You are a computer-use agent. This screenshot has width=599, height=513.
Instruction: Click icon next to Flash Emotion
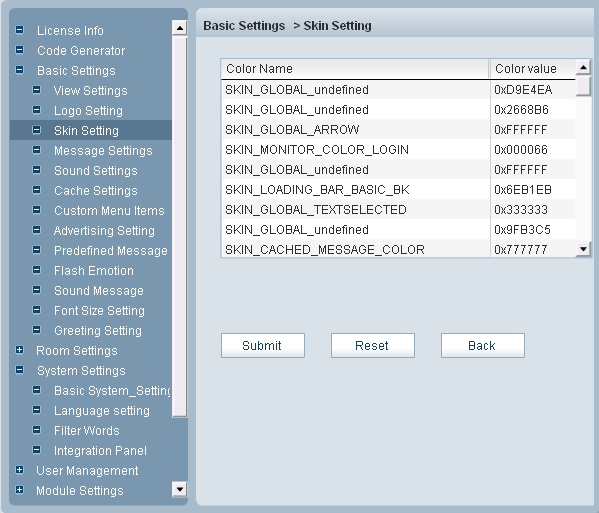tap(36, 270)
